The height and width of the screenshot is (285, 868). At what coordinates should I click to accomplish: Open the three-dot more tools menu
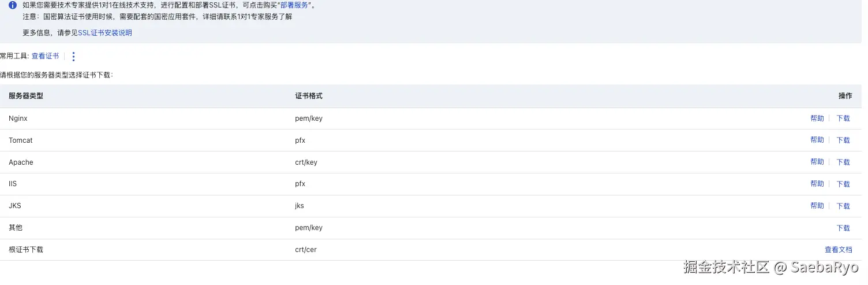(73, 57)
